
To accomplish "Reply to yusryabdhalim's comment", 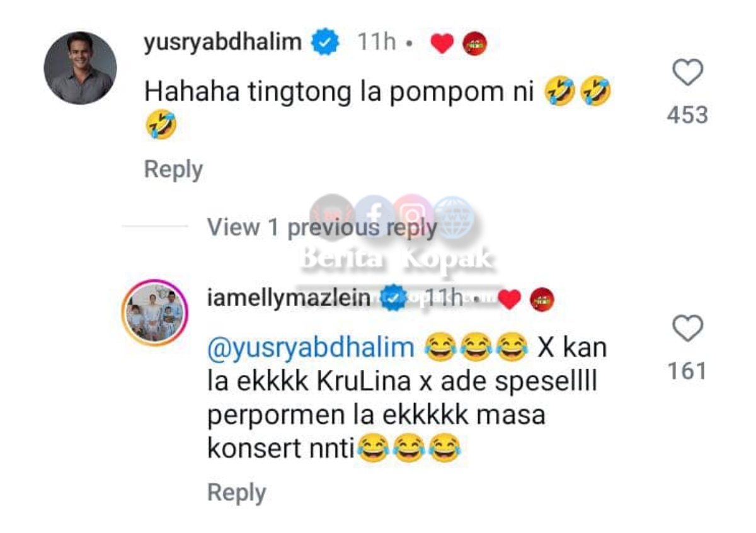I will pyautogui.click(x=173, y=169).
